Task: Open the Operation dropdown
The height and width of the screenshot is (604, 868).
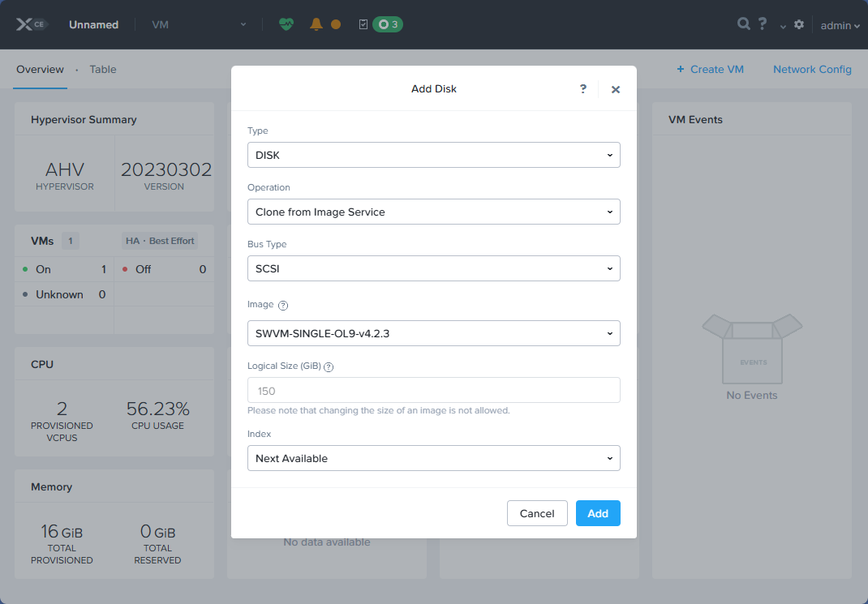Action: [433, 212]
